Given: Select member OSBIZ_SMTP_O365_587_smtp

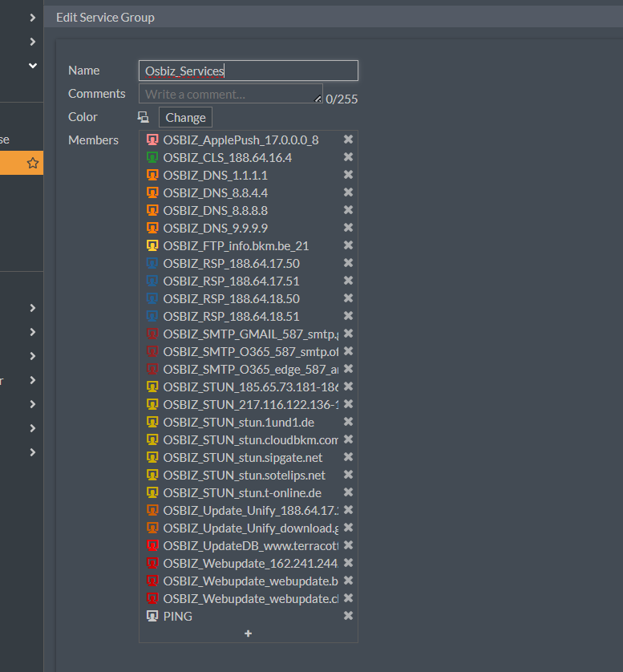Looking at the screenshot, I should (251, 352).
